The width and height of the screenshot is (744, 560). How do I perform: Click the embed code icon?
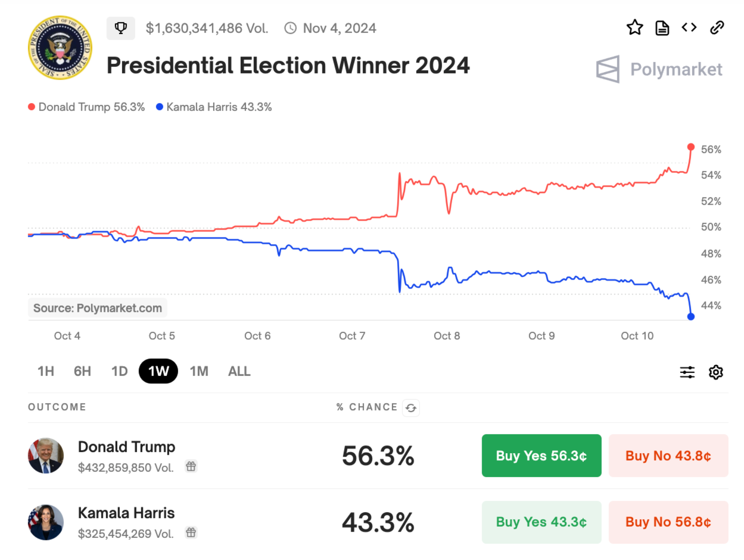tap(689, 27)
